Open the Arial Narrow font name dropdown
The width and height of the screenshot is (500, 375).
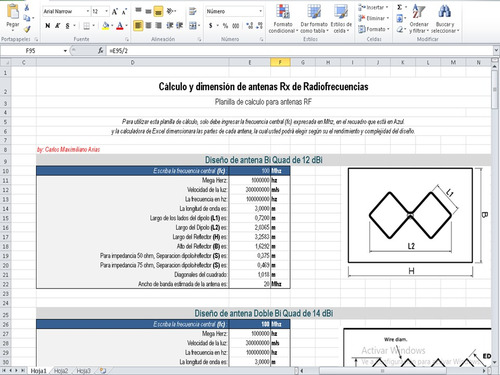point(88,11)
